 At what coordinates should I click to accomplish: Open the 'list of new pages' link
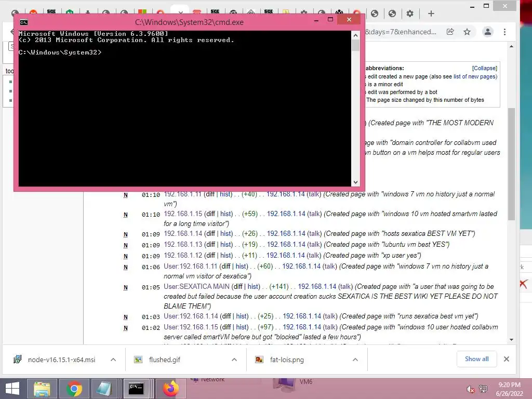click(x=474, y=77)
